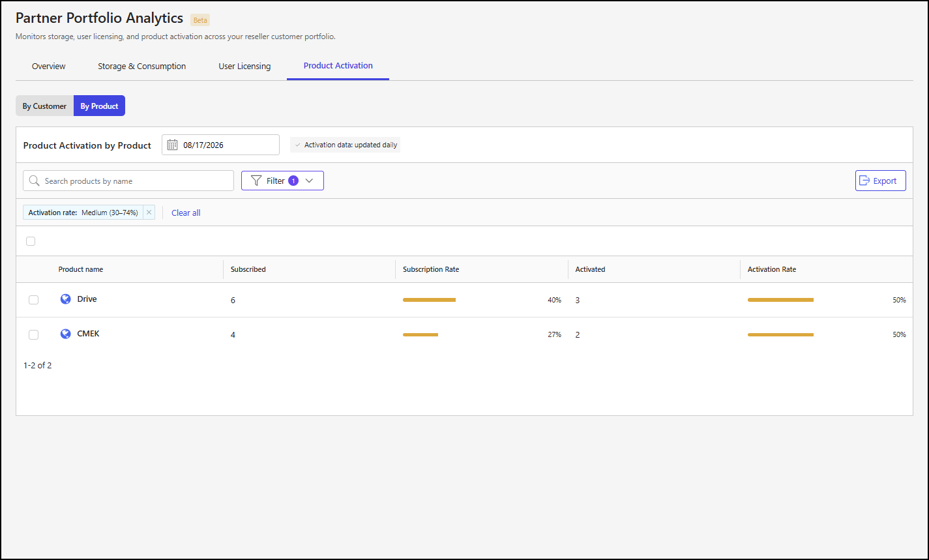Switch to the User Licensing tab
This screenshot has height=560, width=929.
(x=244, y=66)
